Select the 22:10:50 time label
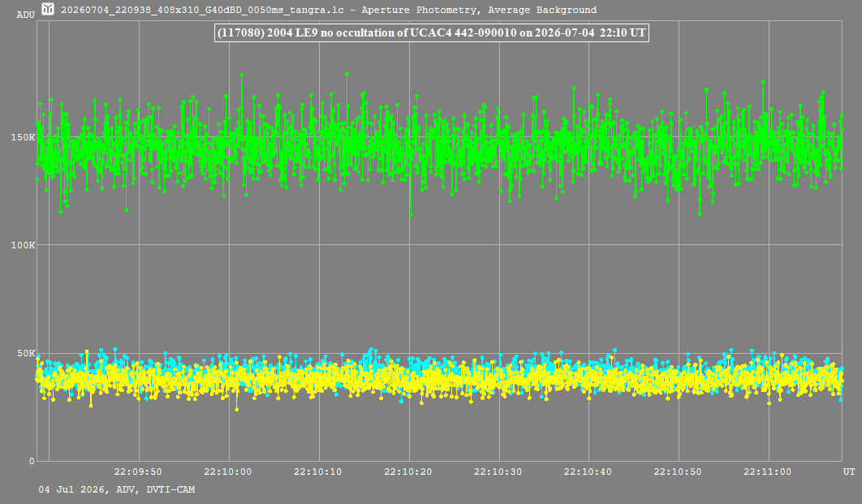862x504 pixels. tap(678, 472)
